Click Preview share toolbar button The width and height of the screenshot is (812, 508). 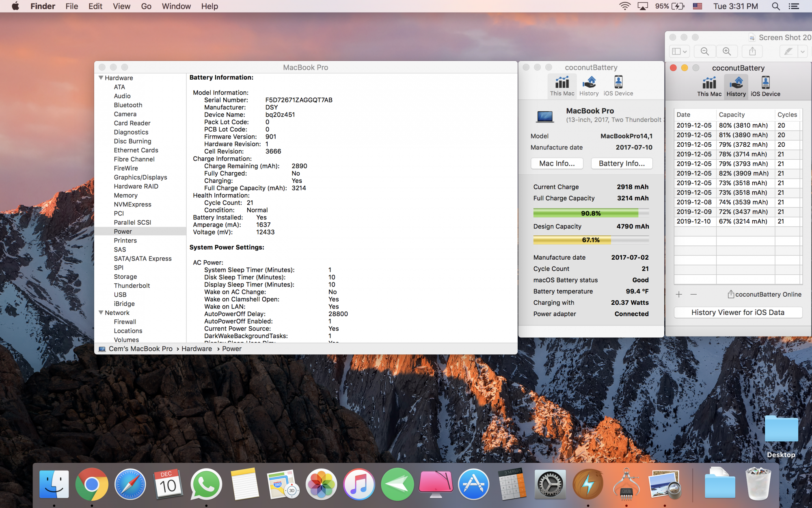[x=752, y=51]
